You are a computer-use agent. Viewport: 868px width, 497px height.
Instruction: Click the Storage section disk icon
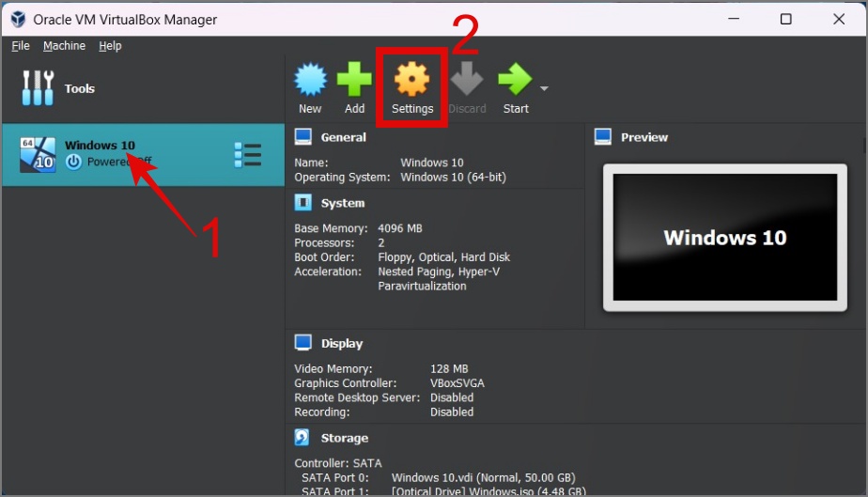pos(302,437)
